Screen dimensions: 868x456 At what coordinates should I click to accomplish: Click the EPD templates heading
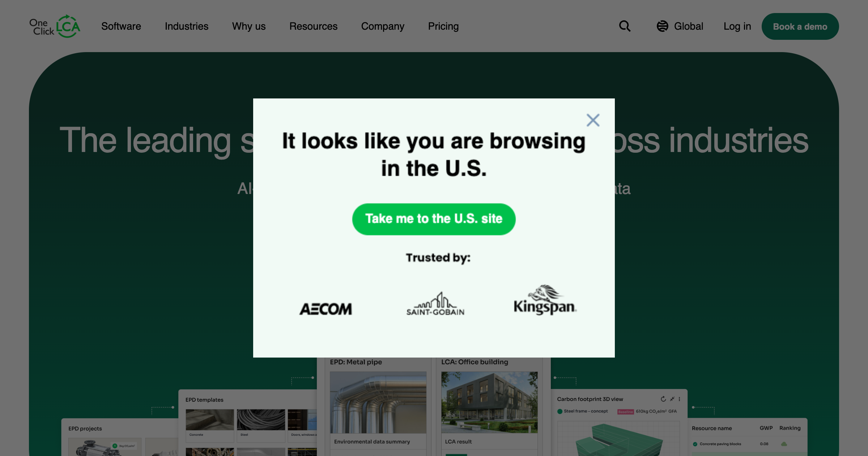tap(204, 400)
